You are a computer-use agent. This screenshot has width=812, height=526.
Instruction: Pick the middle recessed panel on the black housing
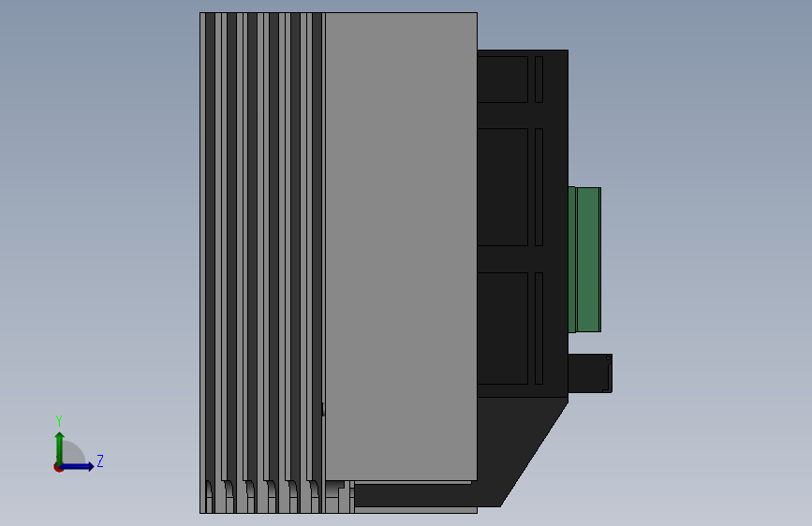[x=502, y=187]
